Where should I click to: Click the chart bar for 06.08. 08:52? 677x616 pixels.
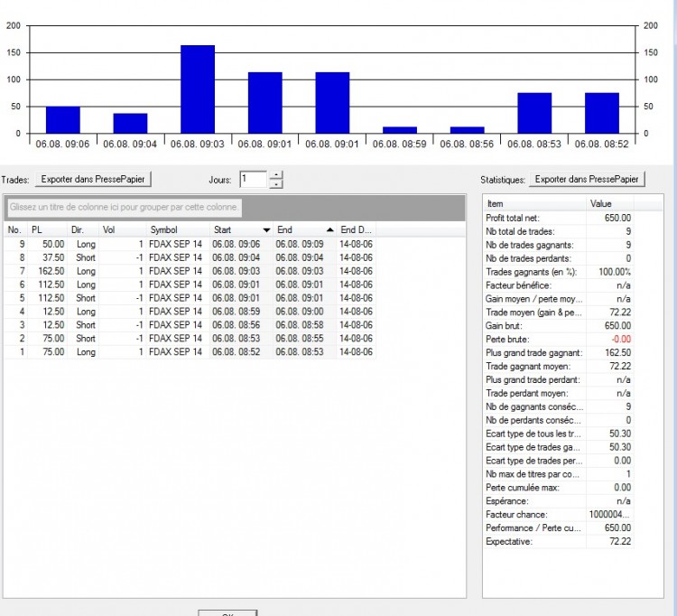602,113
